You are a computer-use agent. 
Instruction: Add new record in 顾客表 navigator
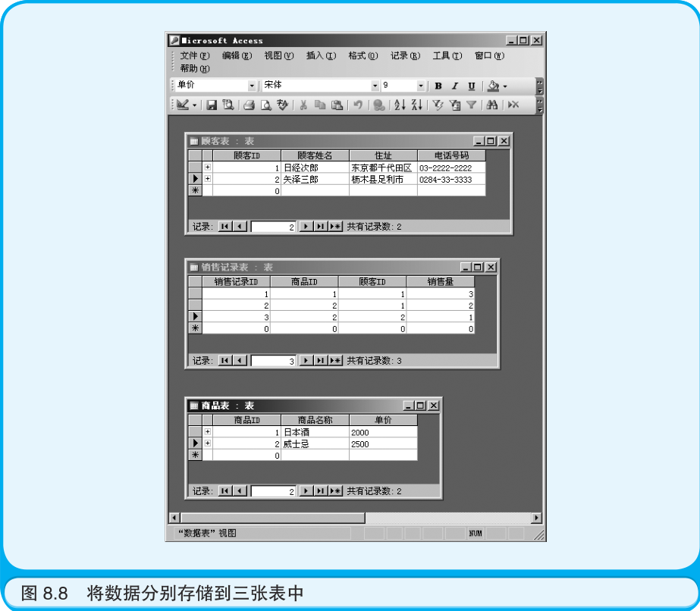click(x=335, y=226)
